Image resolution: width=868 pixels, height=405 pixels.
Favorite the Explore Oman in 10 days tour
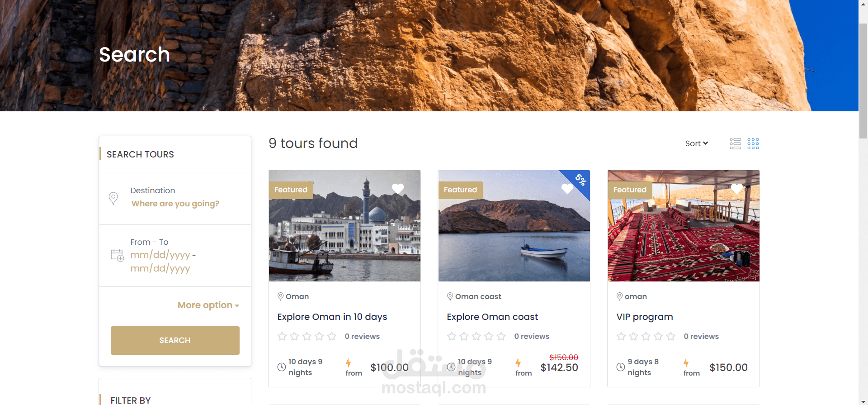point(398,188)
